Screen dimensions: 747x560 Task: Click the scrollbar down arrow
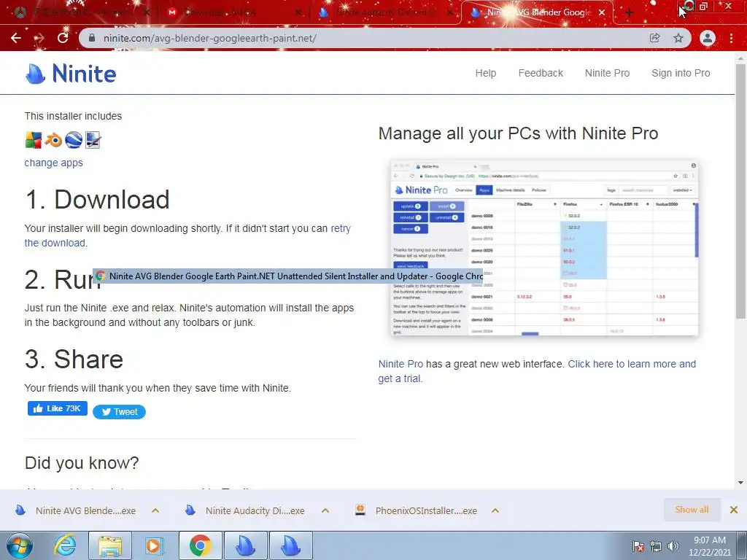point(740,483)
